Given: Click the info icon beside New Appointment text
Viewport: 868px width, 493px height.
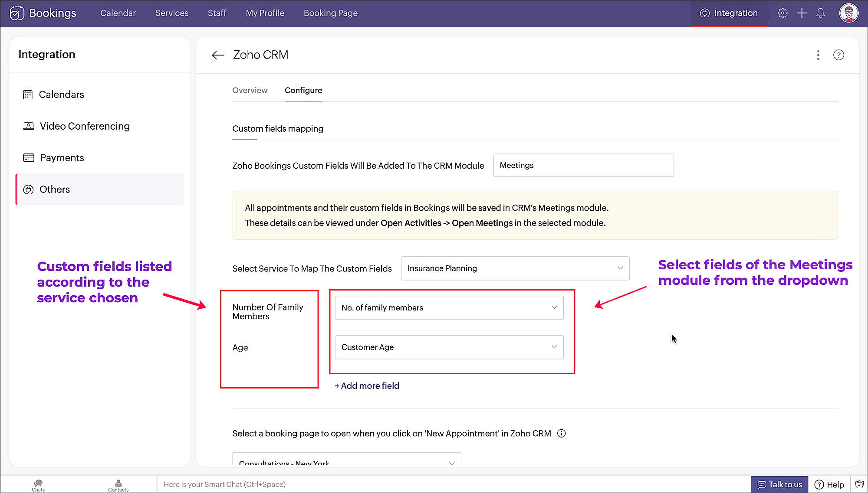Looking at the screenshot, I should [x=561, y=433].
